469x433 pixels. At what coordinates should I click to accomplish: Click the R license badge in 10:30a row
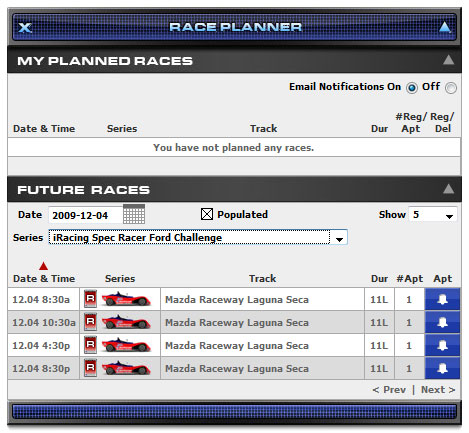coord(90,322)
